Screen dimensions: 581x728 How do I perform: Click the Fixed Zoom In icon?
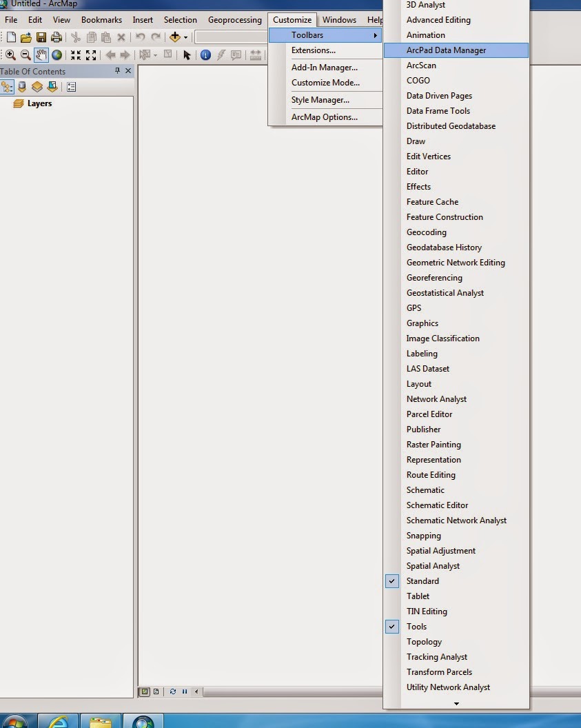76,55
